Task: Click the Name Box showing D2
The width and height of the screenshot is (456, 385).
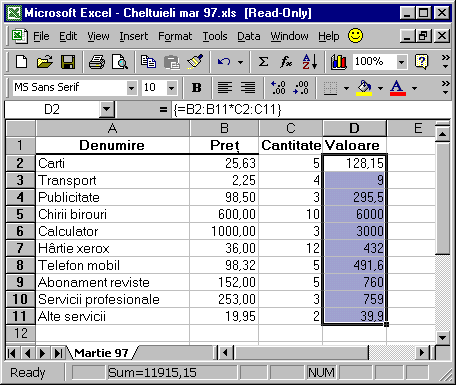Action: pos(52,109)
